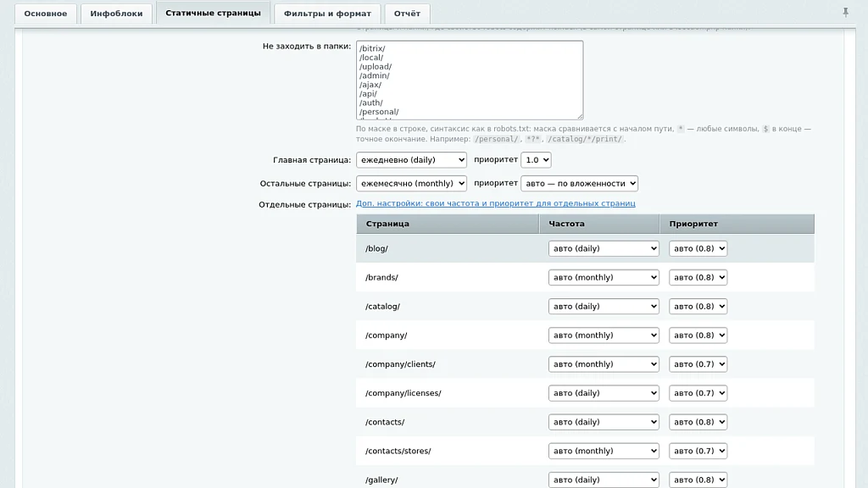Image resolution: width=868 pixels, height=488 pixels.
Task: Open priority dropdown for /company/licenses/ row
Action: pyautogui.click(x=698, y=393)
